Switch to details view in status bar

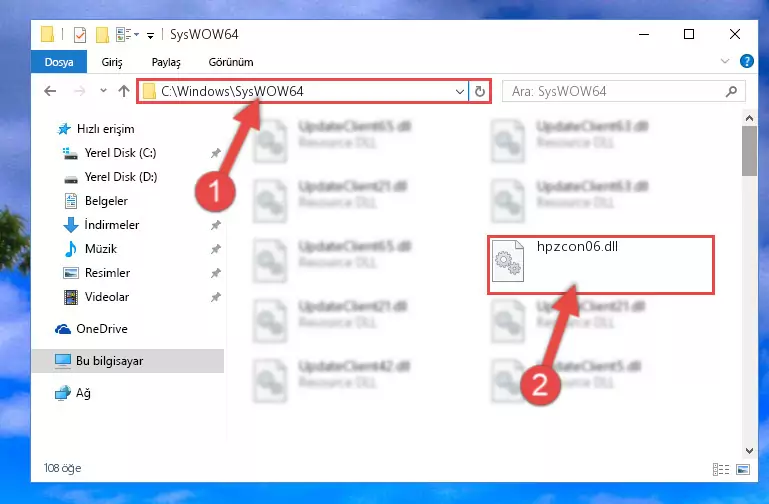click(720, 470)
